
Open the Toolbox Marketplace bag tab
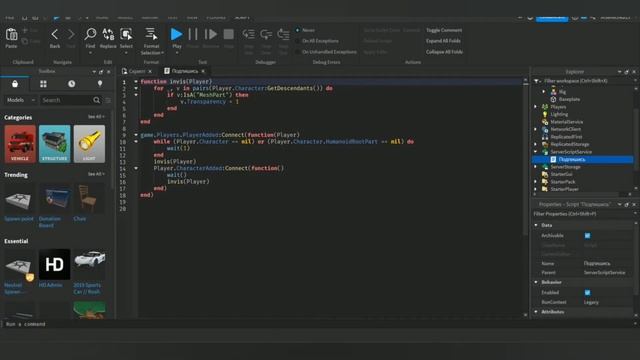[x=15, y=84]
